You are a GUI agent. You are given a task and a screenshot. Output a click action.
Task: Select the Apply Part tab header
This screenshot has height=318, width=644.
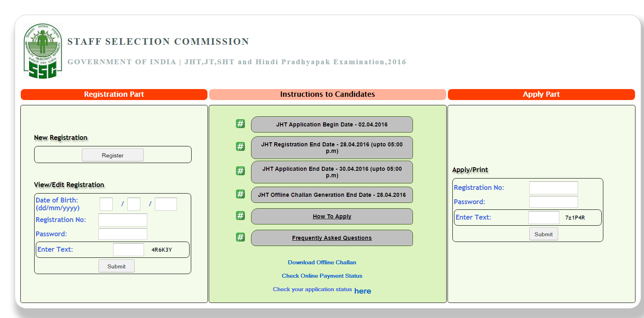tap(541, 94)
